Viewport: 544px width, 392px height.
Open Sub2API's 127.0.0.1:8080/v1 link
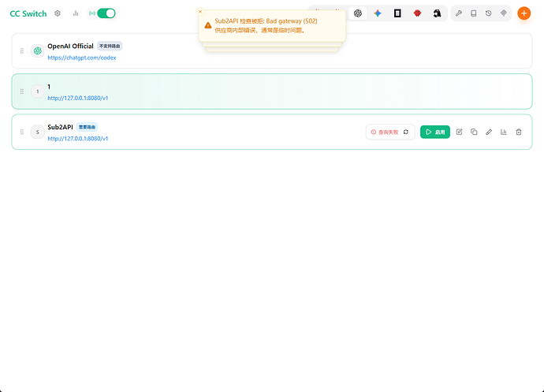pyautogui.click(x=78, y=139)
